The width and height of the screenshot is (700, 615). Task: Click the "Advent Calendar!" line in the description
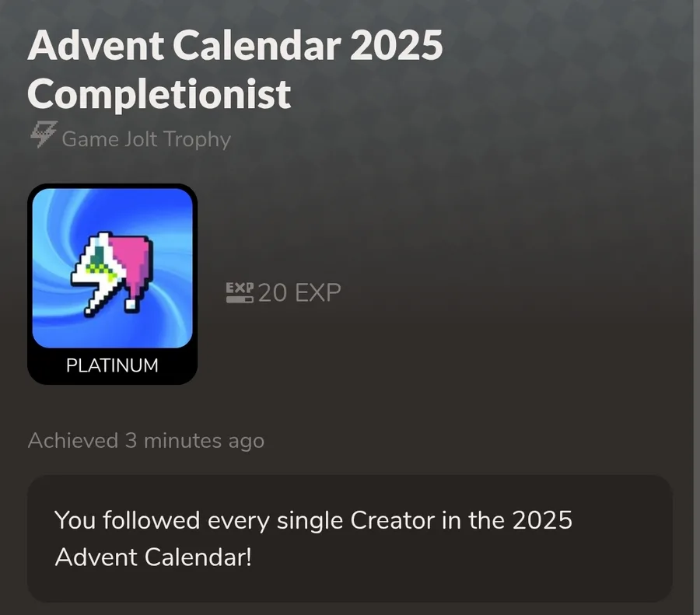click(153, 557)
